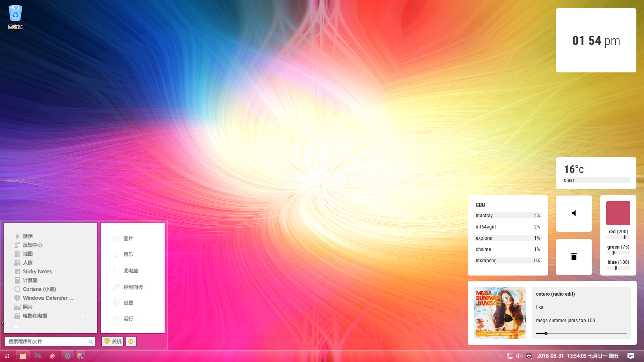This screenshot has height=362, width=644.
Task: Launch Photoshop from the taskbar
Action: 37,356
